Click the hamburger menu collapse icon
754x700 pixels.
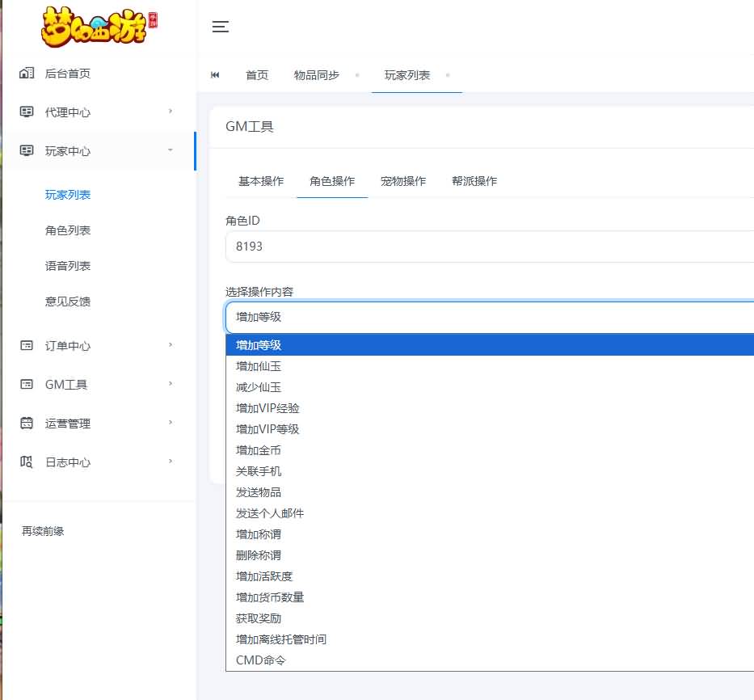coord(221,27)
